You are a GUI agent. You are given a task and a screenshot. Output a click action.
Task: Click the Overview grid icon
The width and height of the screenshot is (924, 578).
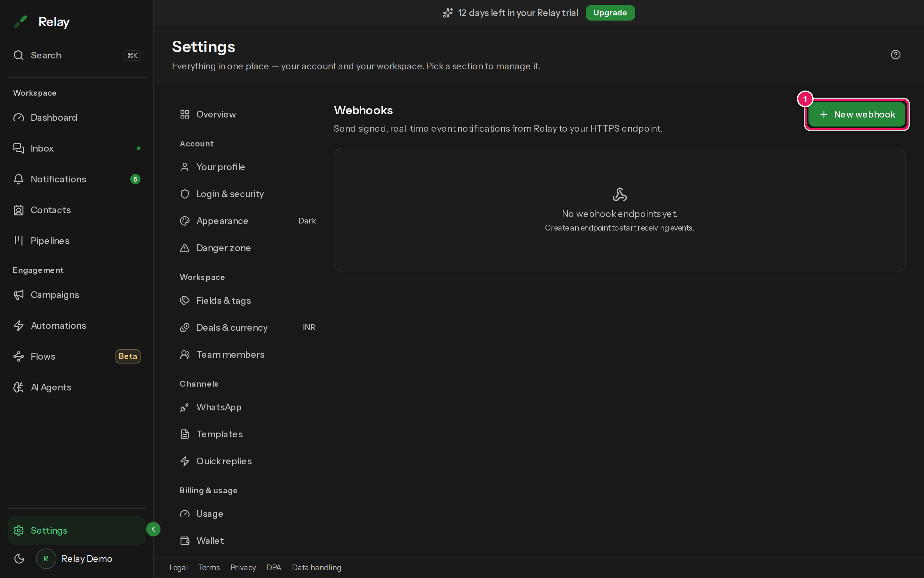[184, 114]
